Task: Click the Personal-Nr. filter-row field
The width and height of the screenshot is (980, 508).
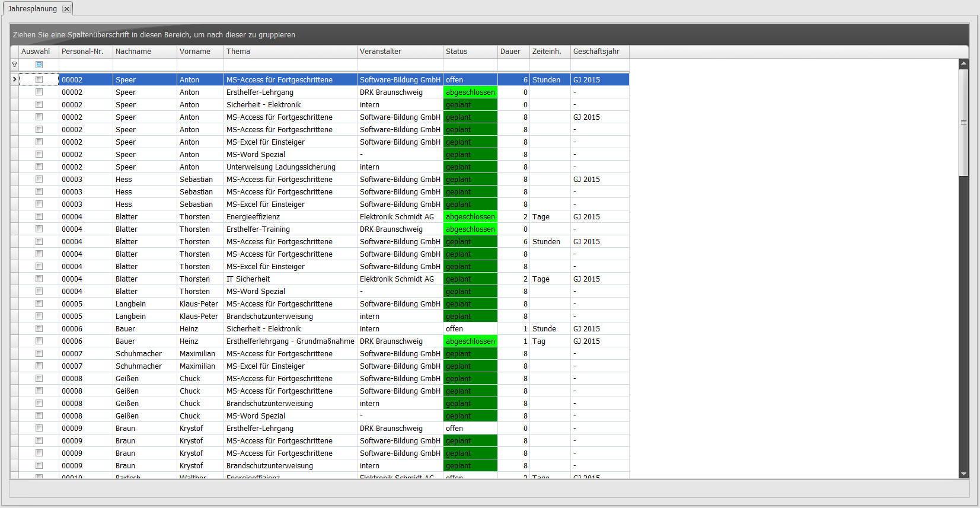Action: [85, 65]
